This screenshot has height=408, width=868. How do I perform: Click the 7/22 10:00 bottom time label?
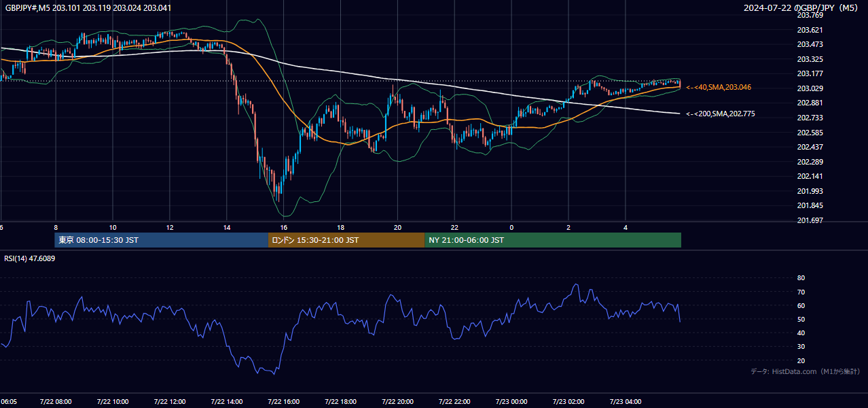click(113, 402)
